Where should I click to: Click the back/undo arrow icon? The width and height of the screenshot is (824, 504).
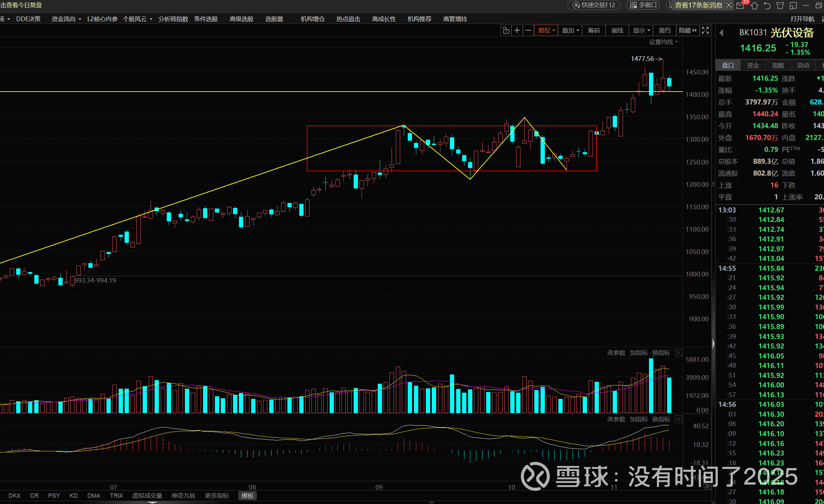[768, 5]
